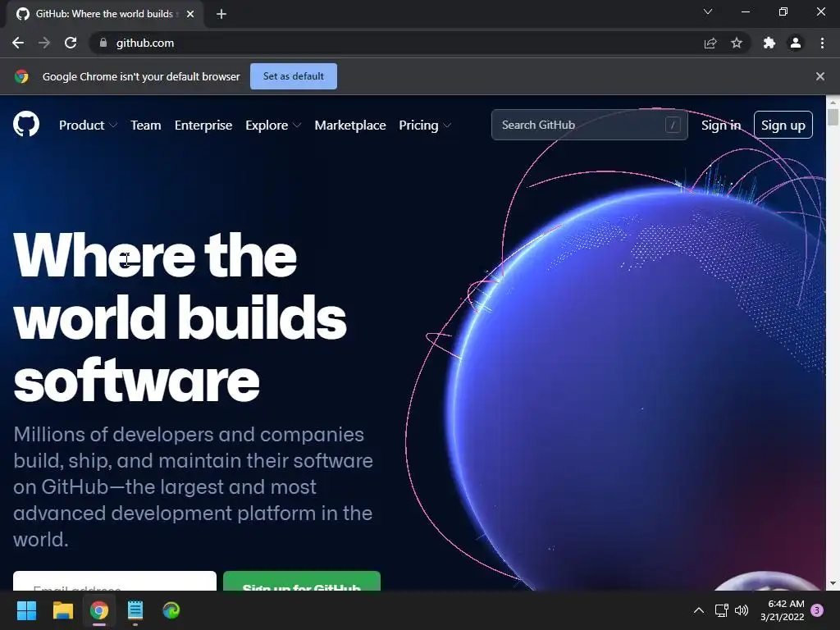Expand the Explore dropdown menu
Viewport: 840px width, 630px height.
pyautogui.click(x=273, y=126)
